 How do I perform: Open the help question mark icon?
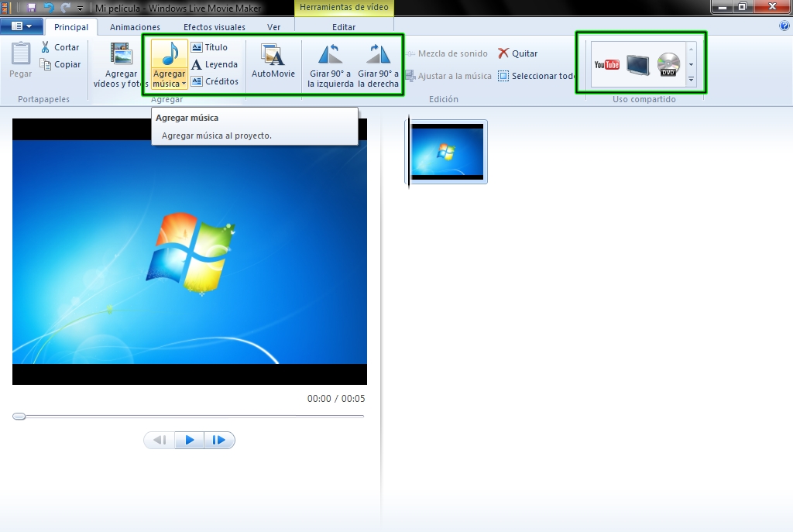[x=785, y=26]
